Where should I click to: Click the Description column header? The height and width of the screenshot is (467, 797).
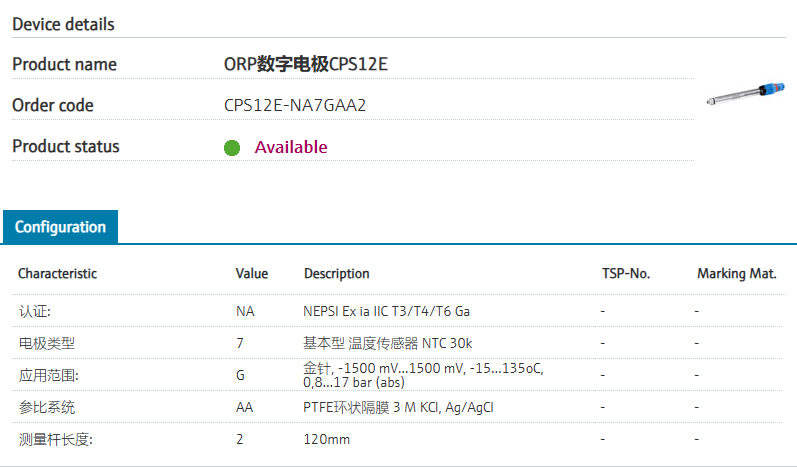click(x=336, y=273)
